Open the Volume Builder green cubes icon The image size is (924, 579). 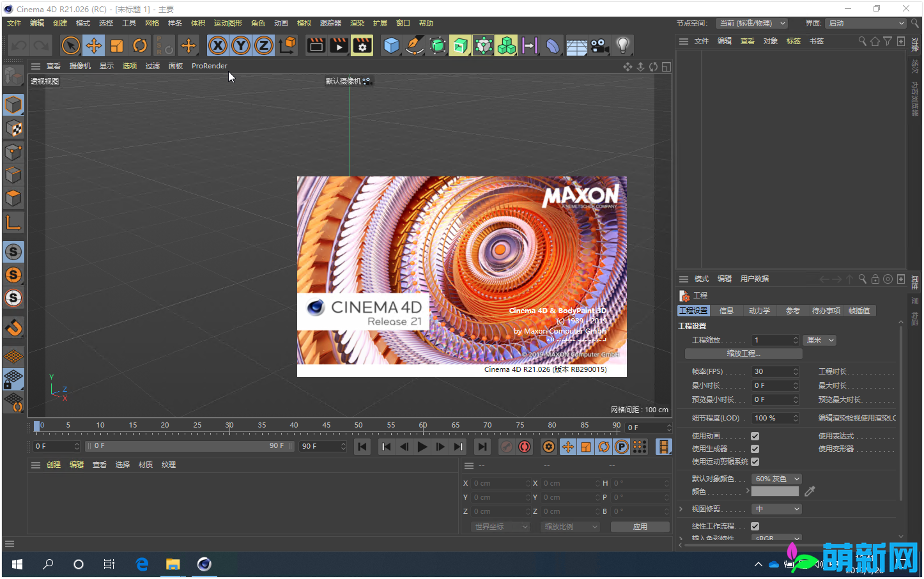pos(507,45)
